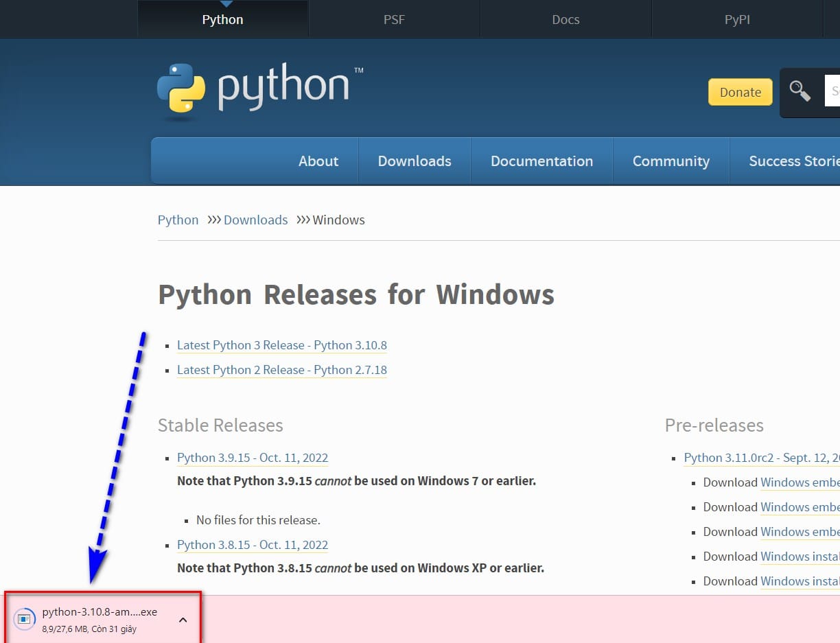
Task: Open the Downloads menu
Action: [415, 161]
